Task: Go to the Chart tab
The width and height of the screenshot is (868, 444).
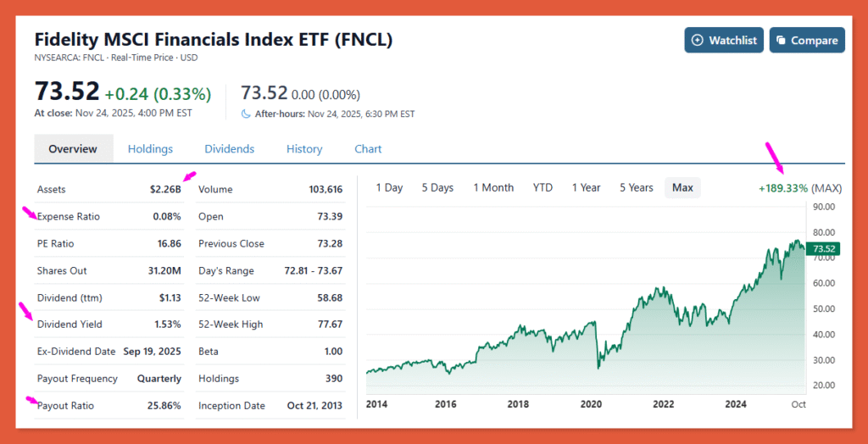Action: pyautogui.click(x=368, y=149)
